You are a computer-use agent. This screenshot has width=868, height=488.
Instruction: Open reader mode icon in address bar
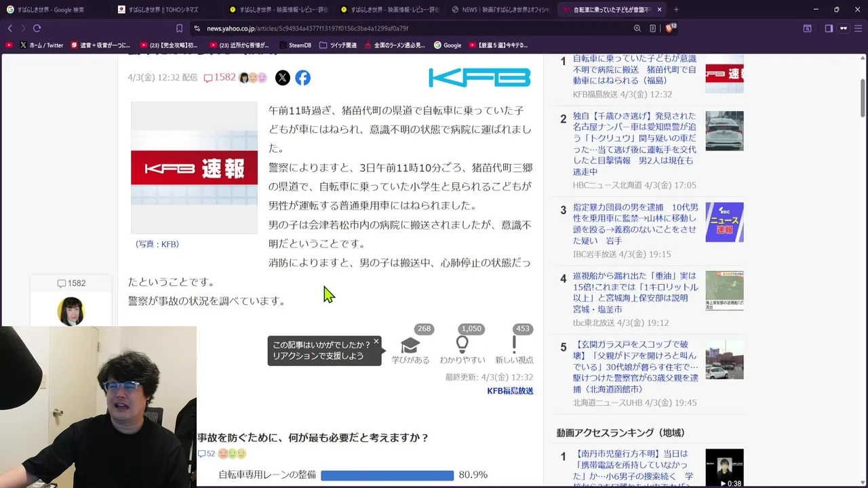pyautogui.click(x=653, y=28)
